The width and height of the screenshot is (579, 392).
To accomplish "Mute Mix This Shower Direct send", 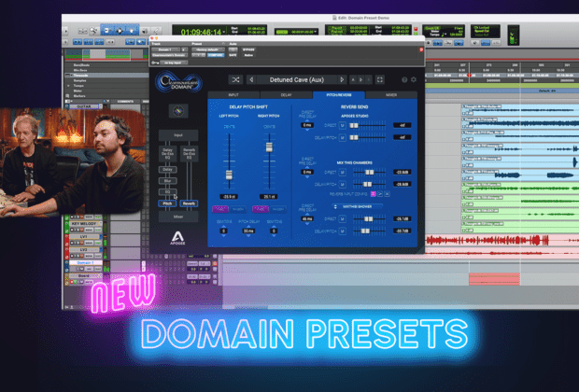I will [343, 219].
